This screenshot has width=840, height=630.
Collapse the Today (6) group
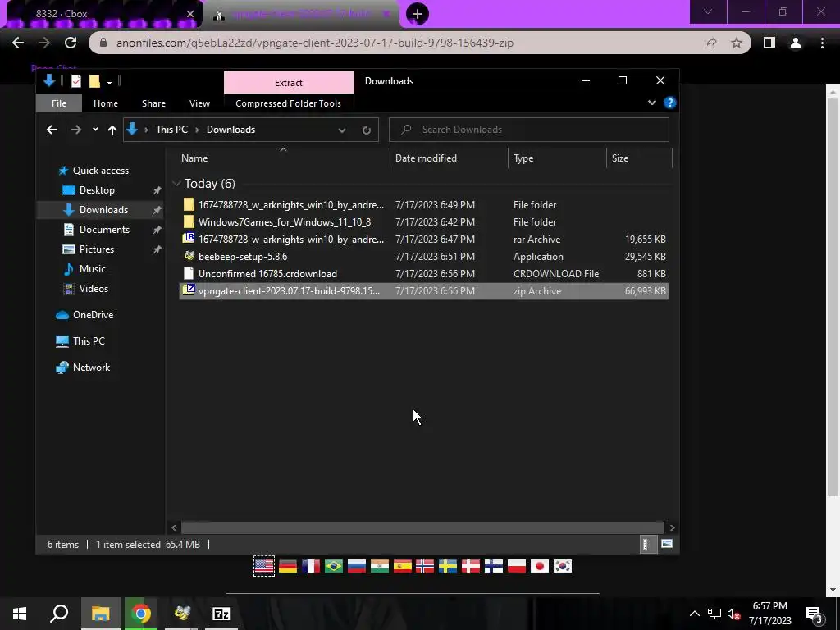(176, 184)
